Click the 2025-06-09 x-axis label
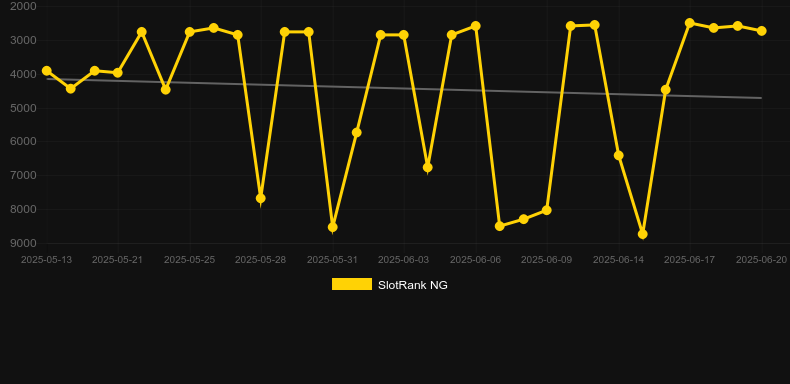This screenshot has height=384, width=790. point(547,260)
